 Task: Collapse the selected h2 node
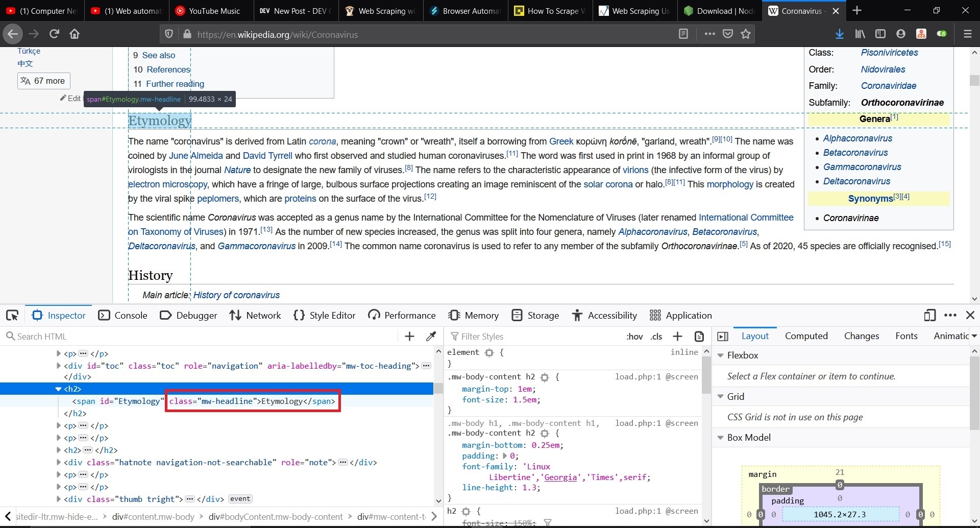coord(58,389)
